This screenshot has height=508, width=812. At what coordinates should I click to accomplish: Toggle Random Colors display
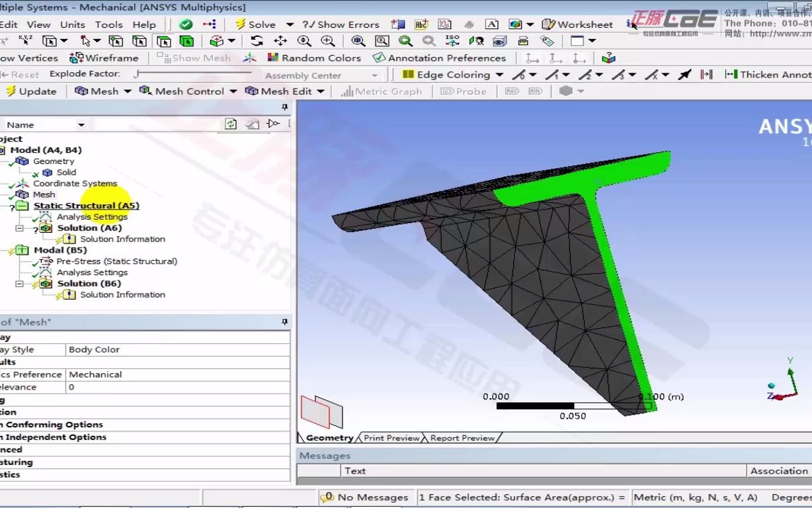tap(313, 58)
